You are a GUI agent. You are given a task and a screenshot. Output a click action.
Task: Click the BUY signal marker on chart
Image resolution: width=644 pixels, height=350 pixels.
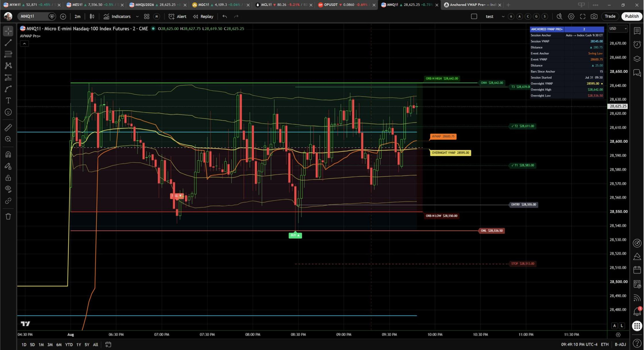[x=295, y=235]
